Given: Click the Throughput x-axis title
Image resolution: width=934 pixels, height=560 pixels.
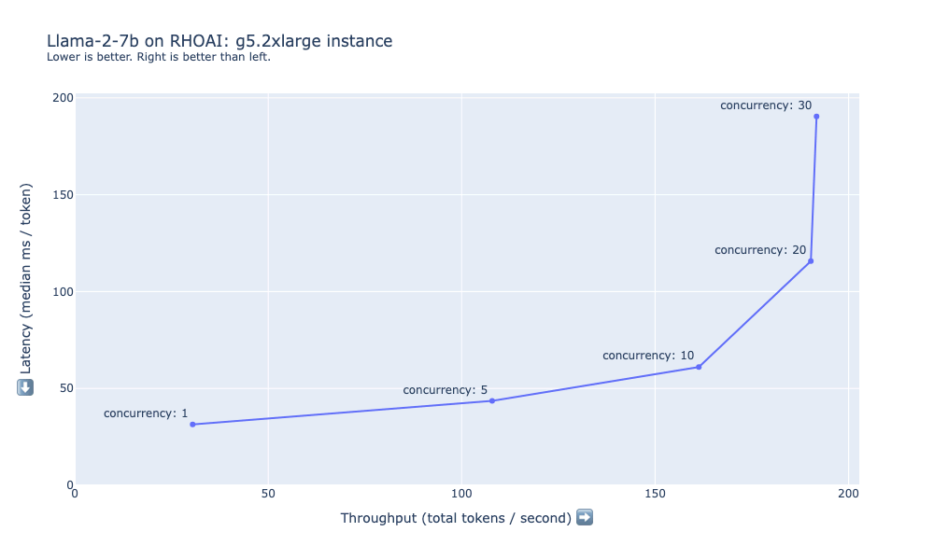Looking at the screenshot, I should (x=456, y=518).
